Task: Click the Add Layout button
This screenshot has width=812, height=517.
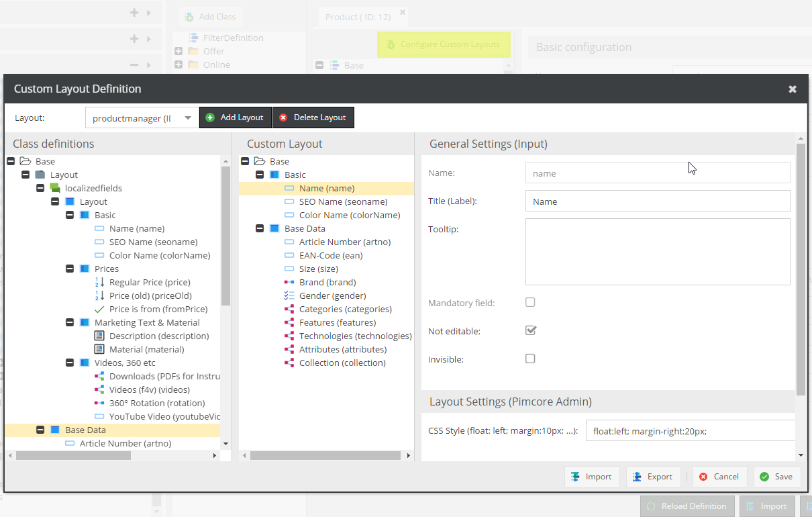Action: click(x=236, y=117)
